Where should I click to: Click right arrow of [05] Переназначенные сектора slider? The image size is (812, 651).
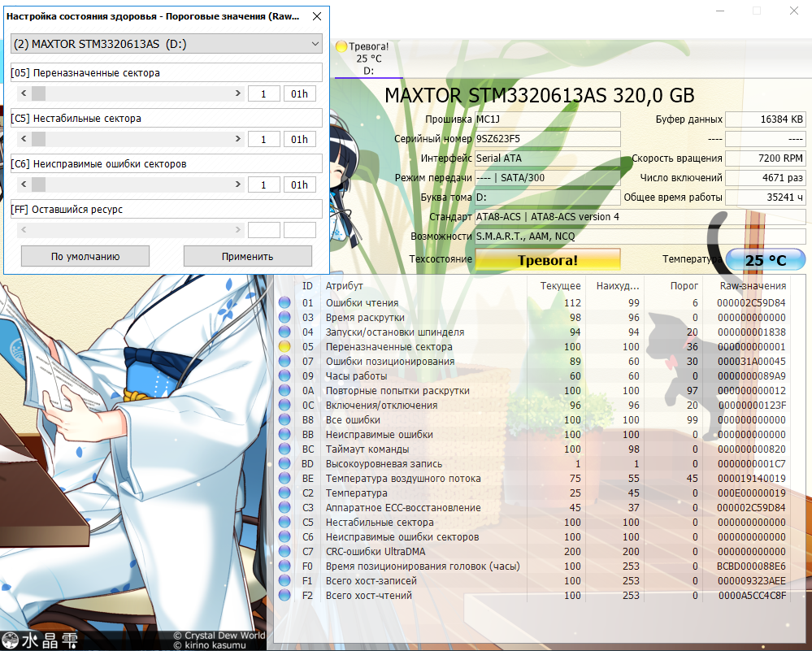click(x=237, y=93)
